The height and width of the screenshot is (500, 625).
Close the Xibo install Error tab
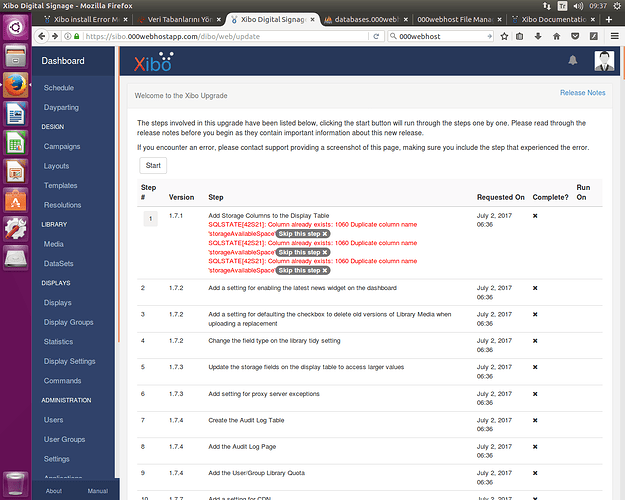pyautogui.click(x=126, y=20)
